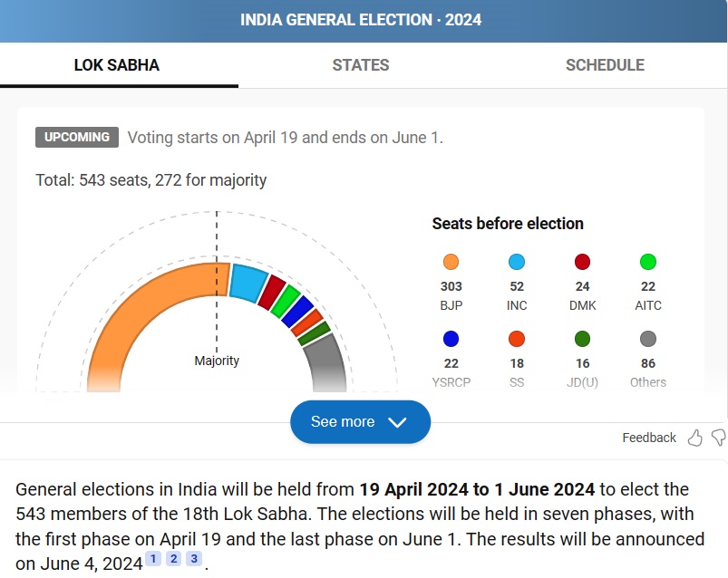The image size is (728, 578).
Task: Open citation reference 3
Action: 193,559
